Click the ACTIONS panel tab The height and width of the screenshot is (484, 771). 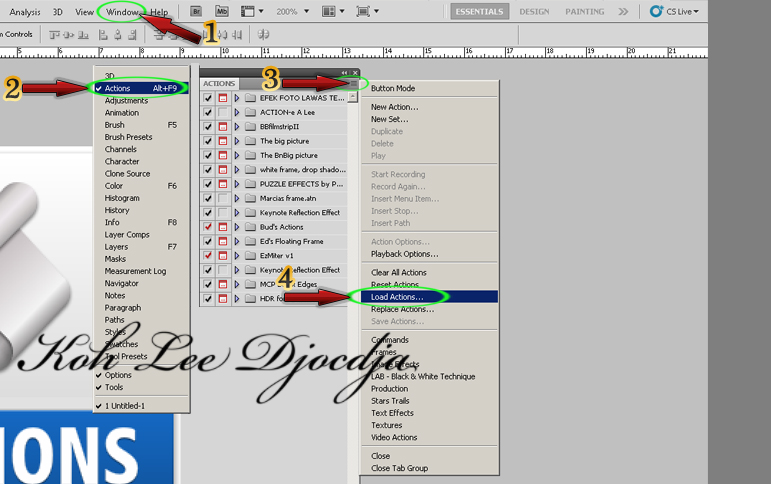click(x=219, y=84)
